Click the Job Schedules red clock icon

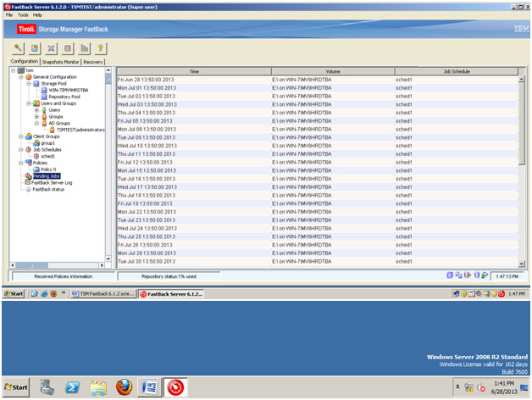[x=29, y=150]
